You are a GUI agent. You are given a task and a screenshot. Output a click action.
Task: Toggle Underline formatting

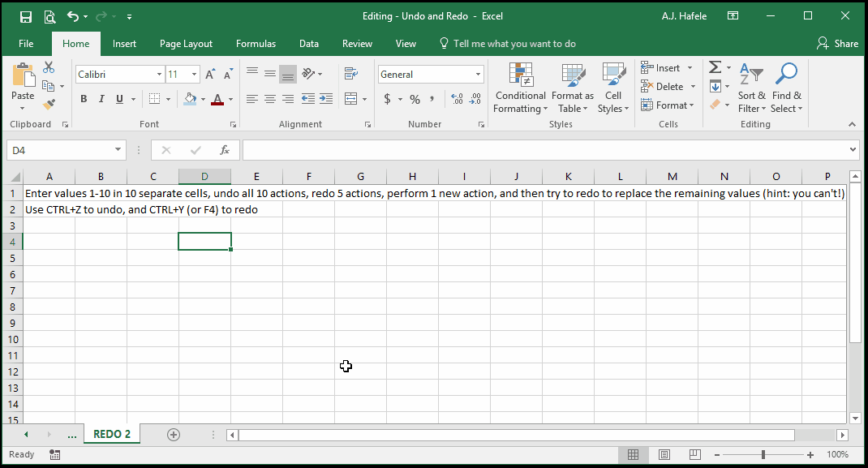(119, 99)
